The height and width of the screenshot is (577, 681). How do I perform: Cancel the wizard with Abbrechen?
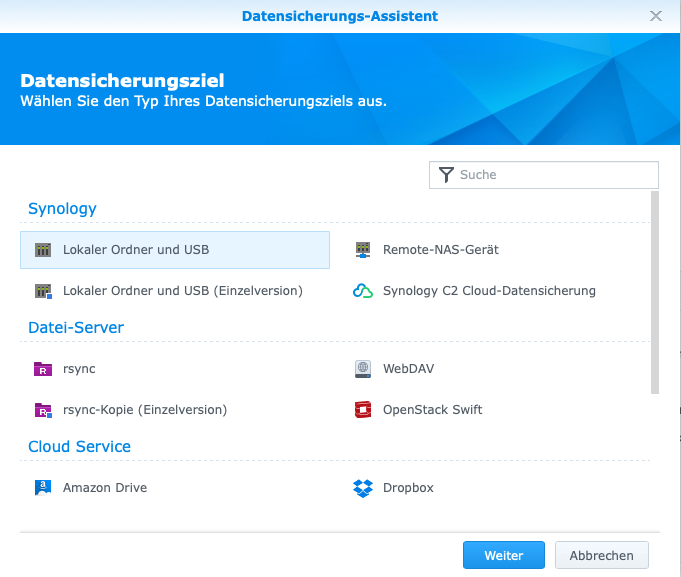tap(602, 555)
